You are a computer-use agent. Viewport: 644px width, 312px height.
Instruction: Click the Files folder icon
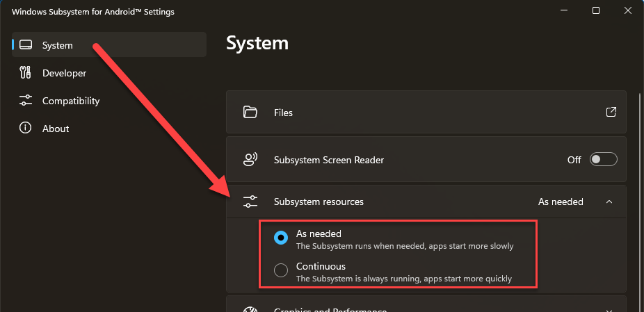(x=250, y=113)
